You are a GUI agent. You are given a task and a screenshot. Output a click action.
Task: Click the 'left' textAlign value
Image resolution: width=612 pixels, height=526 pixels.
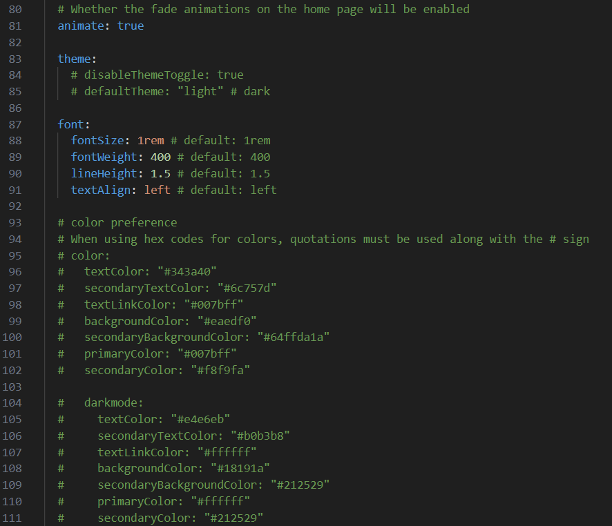(x=157, y=189)
